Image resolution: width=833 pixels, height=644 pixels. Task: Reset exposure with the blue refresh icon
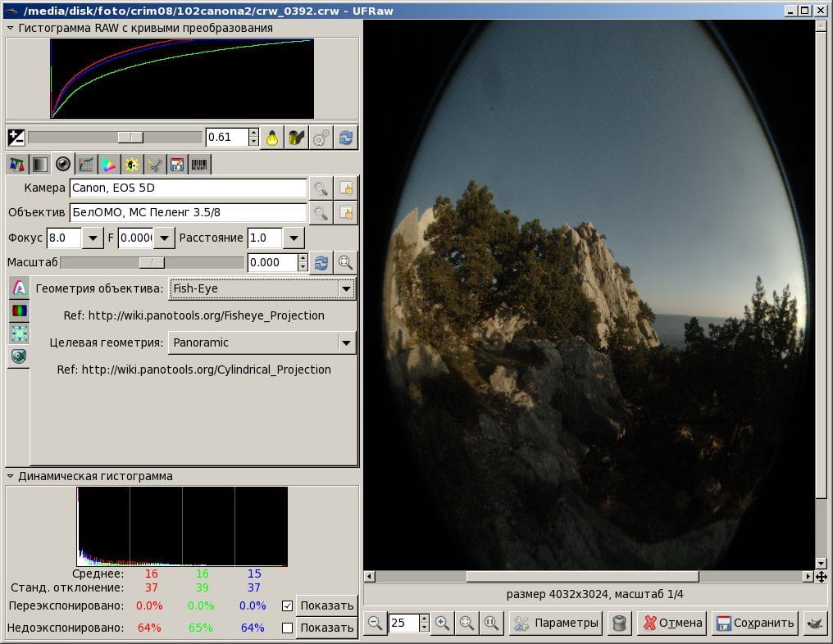(346, 138)
